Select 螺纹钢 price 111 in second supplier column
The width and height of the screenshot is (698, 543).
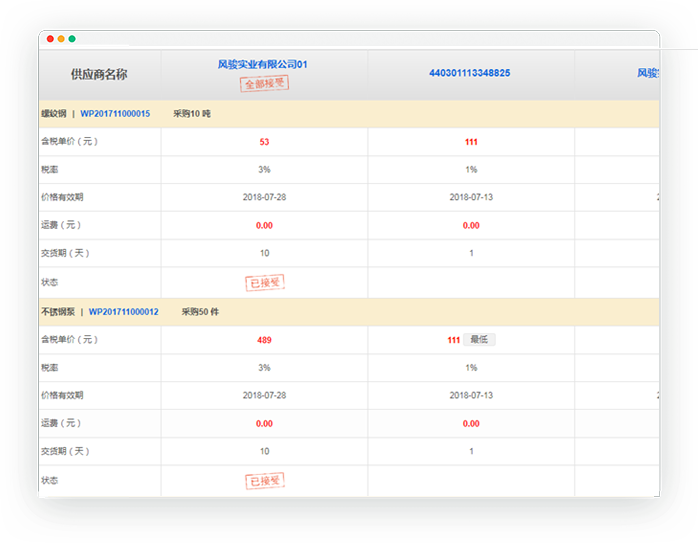pos(471,142)
